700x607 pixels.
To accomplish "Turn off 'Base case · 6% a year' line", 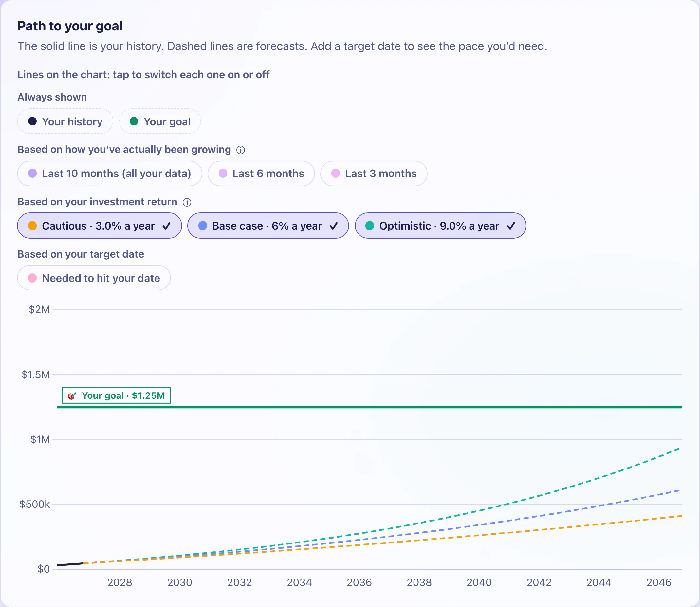I will point(268,226).
